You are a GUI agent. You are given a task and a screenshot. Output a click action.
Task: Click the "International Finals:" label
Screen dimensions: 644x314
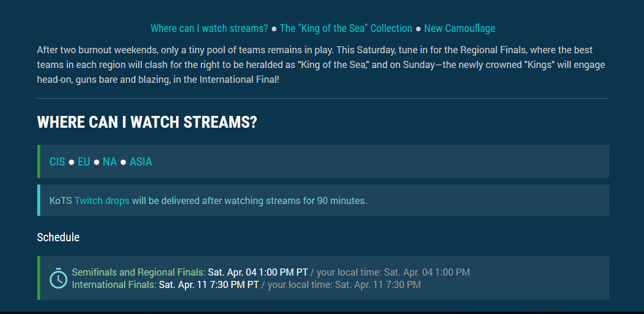click(114, 284)
